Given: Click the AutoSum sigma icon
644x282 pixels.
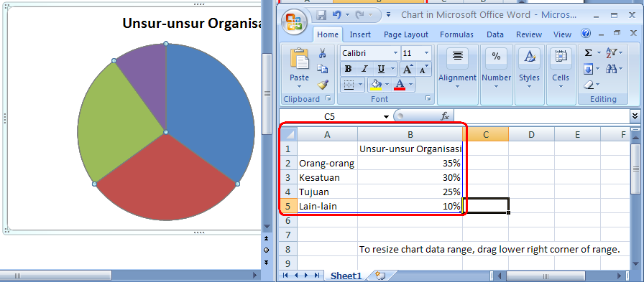Looking at the screenshot, I should pyautogui.click(x=588, y=53).
